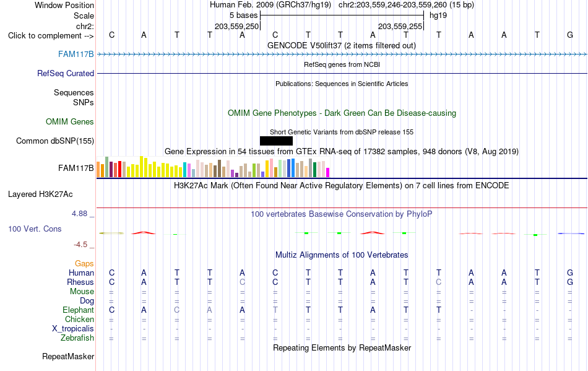Click the 203,559,250 coordinate tick label
This screenshot has height=371, width=588.
click(x=236, y=26)
